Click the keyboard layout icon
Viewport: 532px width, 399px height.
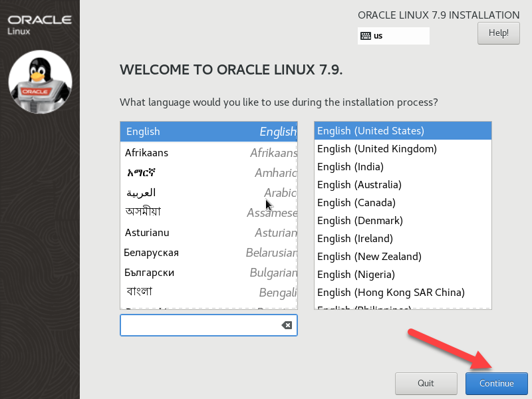click(365, 36)
